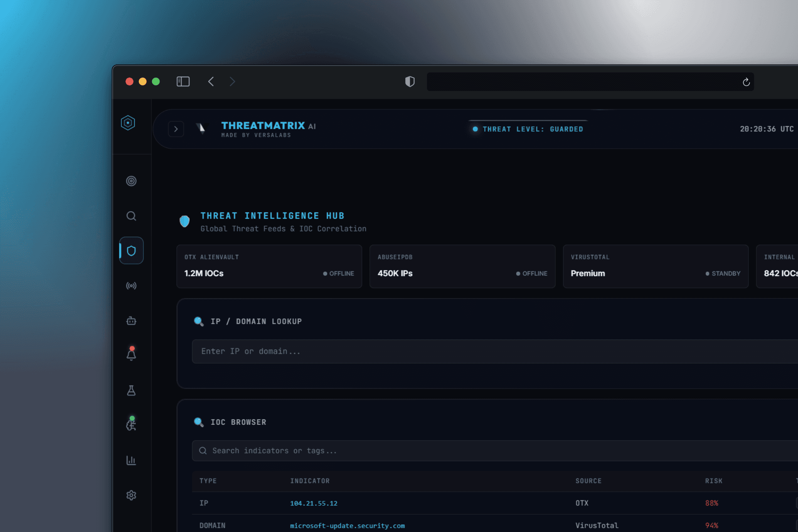
Task: Click the DOMAIN type cell
Action: tap(212, 526)
